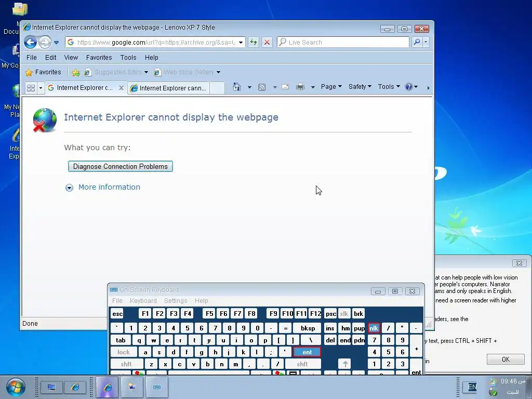Click the address bar URL field

pyautogui.click(x=155, y=42)
